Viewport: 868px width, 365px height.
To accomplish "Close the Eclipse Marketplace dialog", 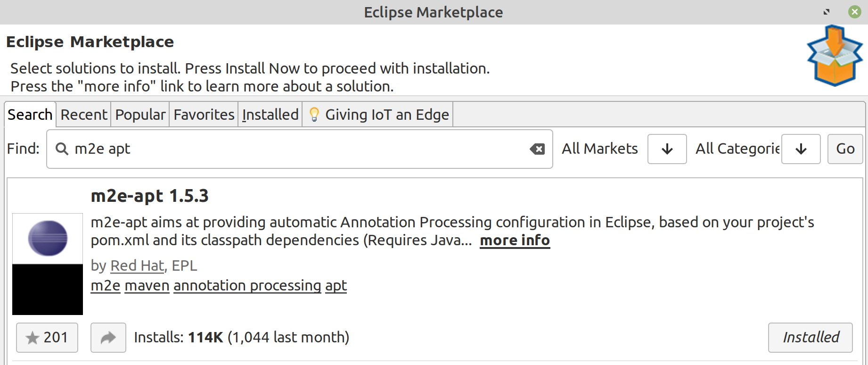I will (855, 12).
